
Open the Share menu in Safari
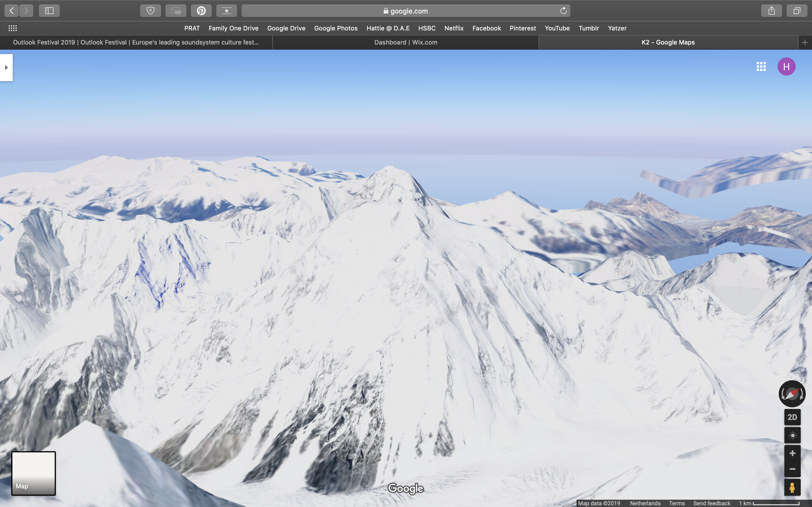(771, 11)
